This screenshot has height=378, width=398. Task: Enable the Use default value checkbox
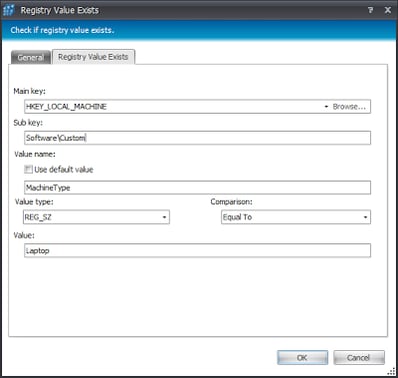point(28,169)
